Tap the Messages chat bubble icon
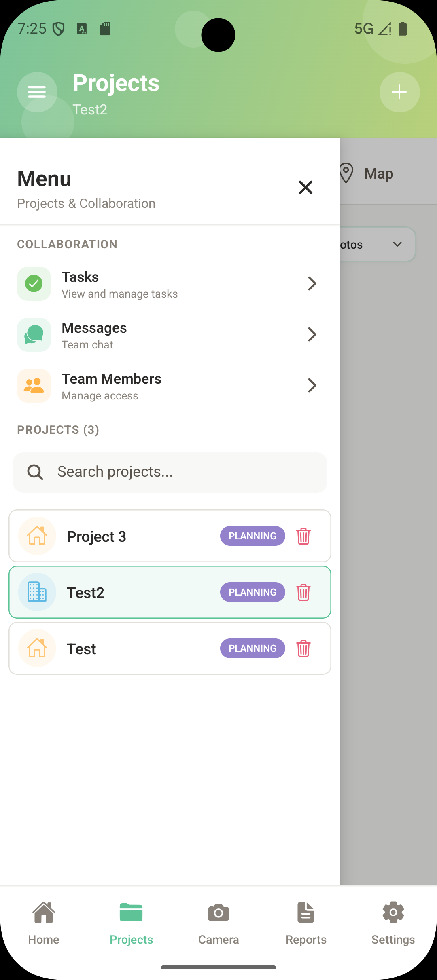Viewport: 437px width, 980px height. click(34, 335)
